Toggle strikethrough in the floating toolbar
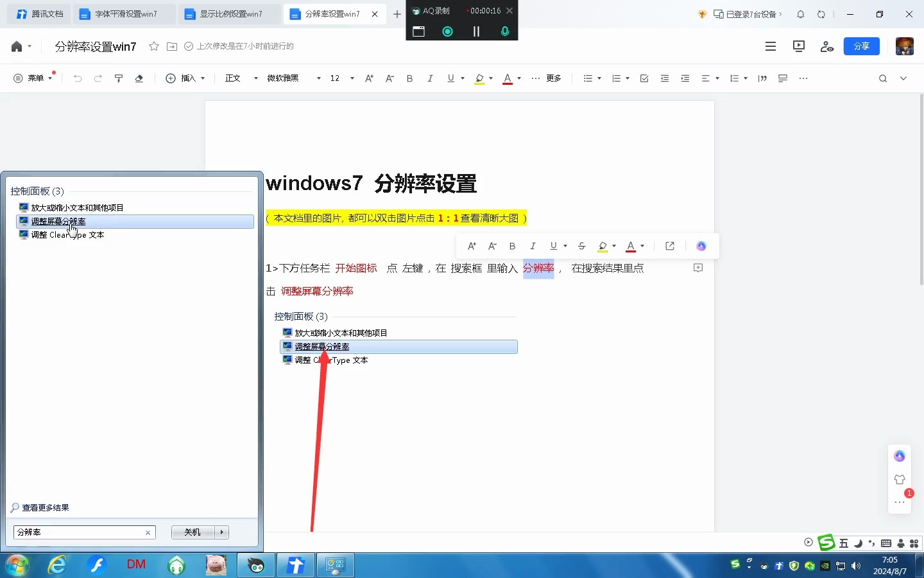Image resolution: width=924 pixels, height=578 pixels. click(x=581, y=246)
